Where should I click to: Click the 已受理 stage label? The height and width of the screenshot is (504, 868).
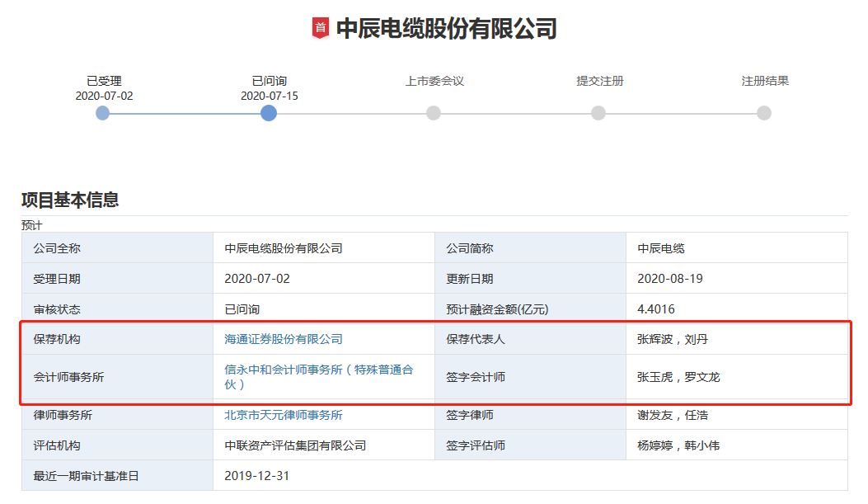[104, 81]
